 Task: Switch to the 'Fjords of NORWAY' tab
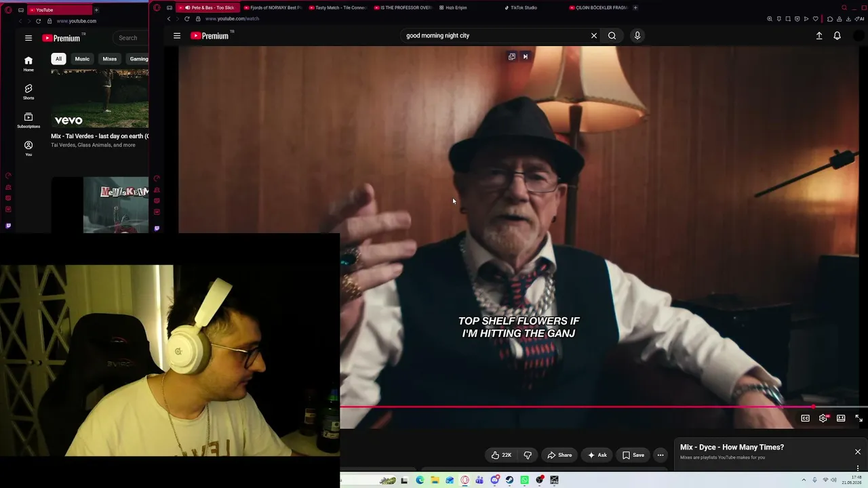[x=273, y=7]
